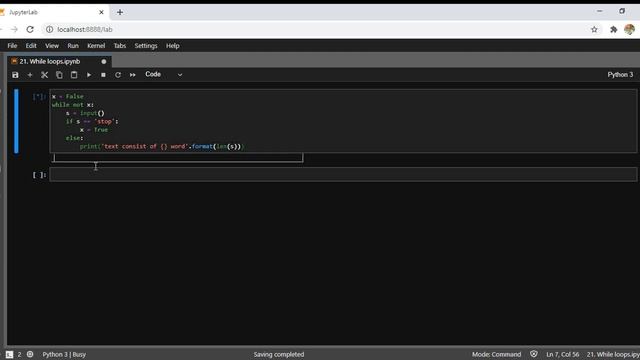Viewport: 640px width, 360px height.
Task: Close the JupyterLab browser tab
Action: 102,12
